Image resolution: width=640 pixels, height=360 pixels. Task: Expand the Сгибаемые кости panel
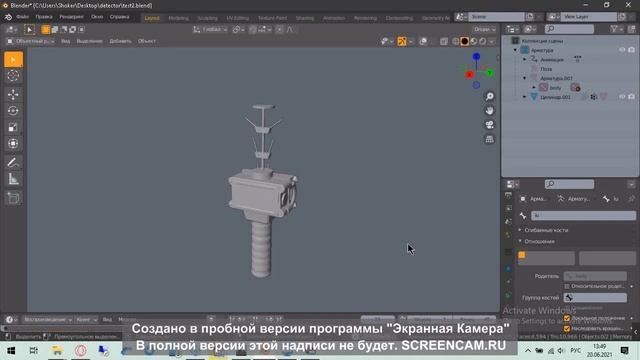click(520, 230)
